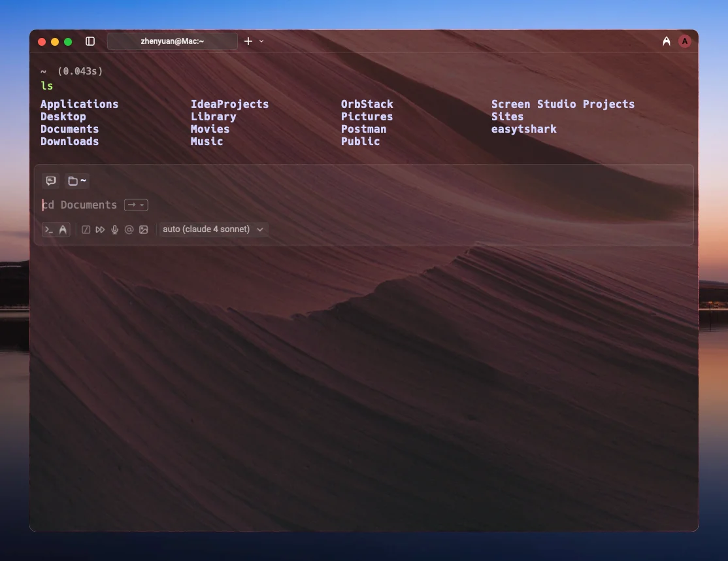Accept the cd Documents autosuggestion arrow

132,205
